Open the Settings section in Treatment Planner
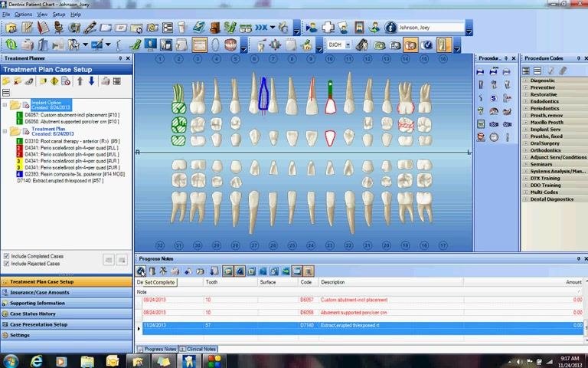The width and height of the screenshot is (588, 368). [67, 335]
